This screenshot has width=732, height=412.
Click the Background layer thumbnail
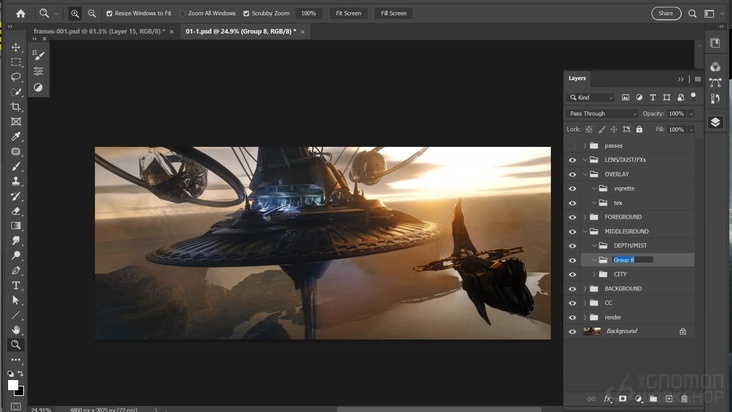pos(592,331)
